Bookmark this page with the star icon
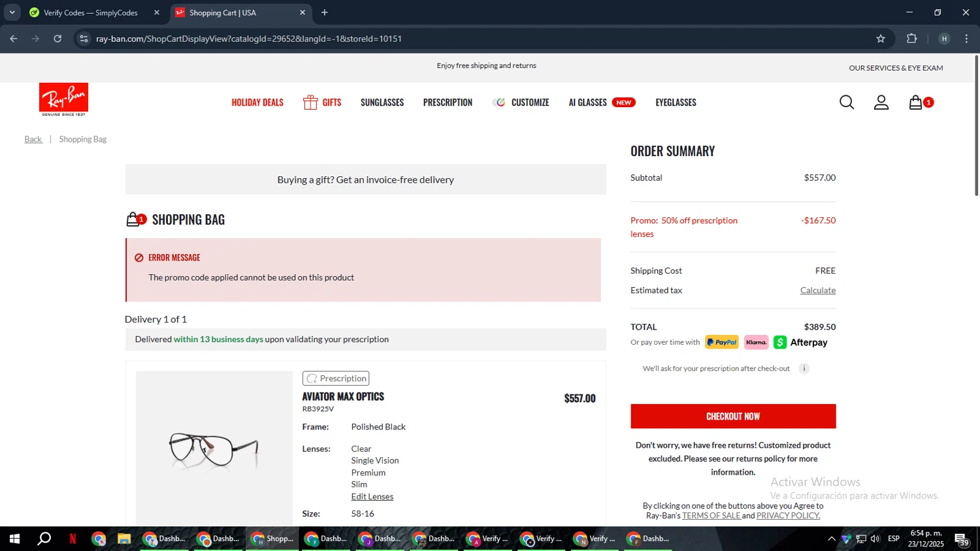980x551 pixels. click(881, 39)
